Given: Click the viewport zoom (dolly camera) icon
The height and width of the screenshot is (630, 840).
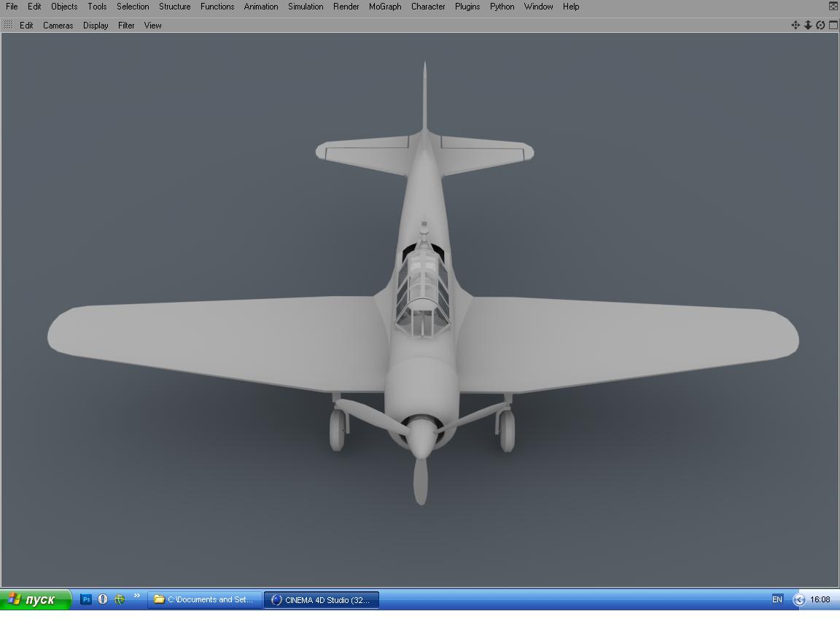Looking at the screenshot, I should pos(808,25).
